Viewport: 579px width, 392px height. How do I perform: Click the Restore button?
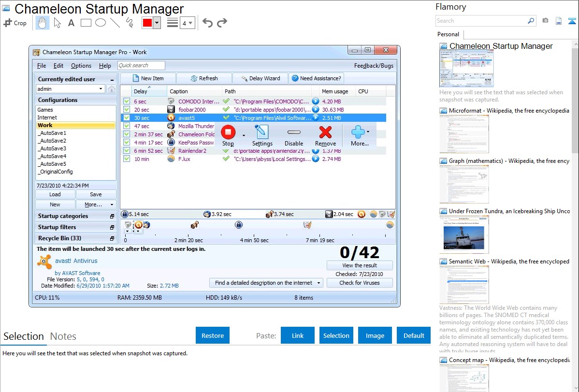213,335
